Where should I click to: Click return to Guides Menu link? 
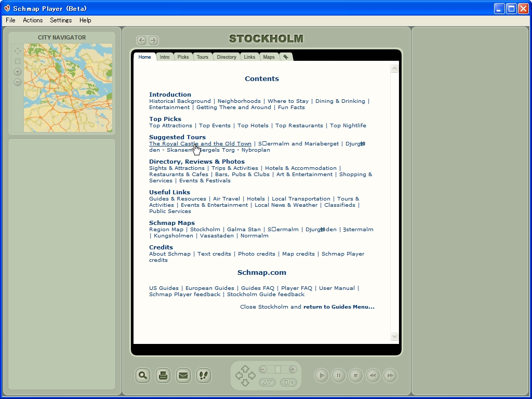click(x=339, y=307)
